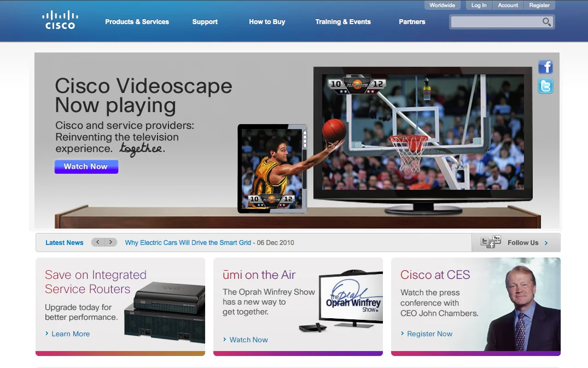
Task: Click the John Chambers photo
Action: click(x=523, y=308)
